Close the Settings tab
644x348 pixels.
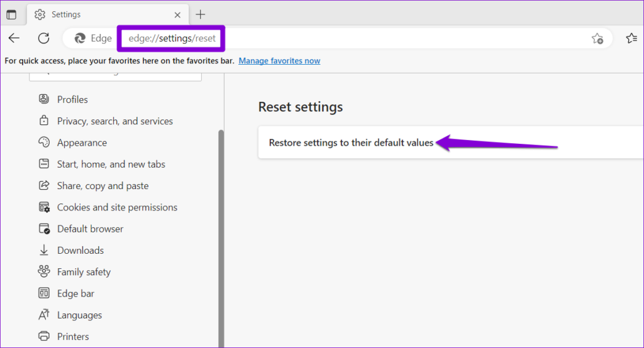(x=177, y=15)
